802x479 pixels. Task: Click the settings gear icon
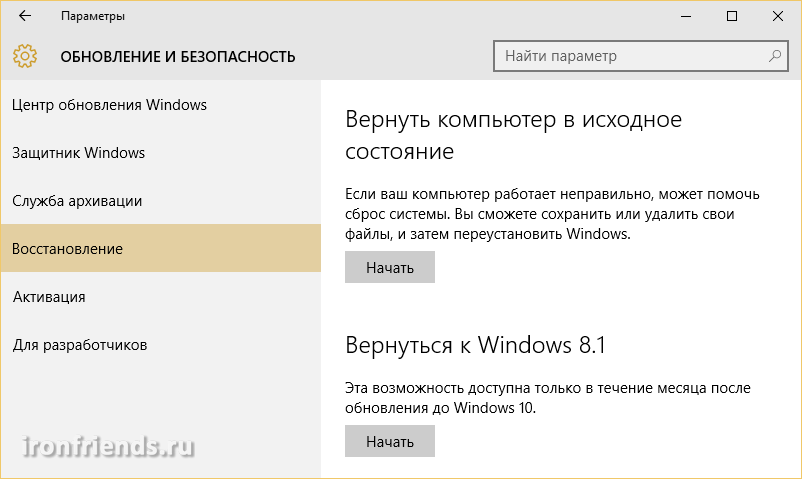click(26, 55)
